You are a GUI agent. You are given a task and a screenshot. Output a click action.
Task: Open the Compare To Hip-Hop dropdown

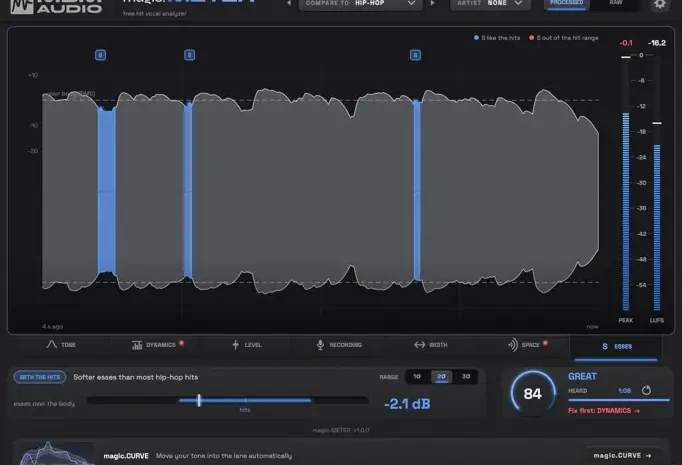(x=360, y=4)
